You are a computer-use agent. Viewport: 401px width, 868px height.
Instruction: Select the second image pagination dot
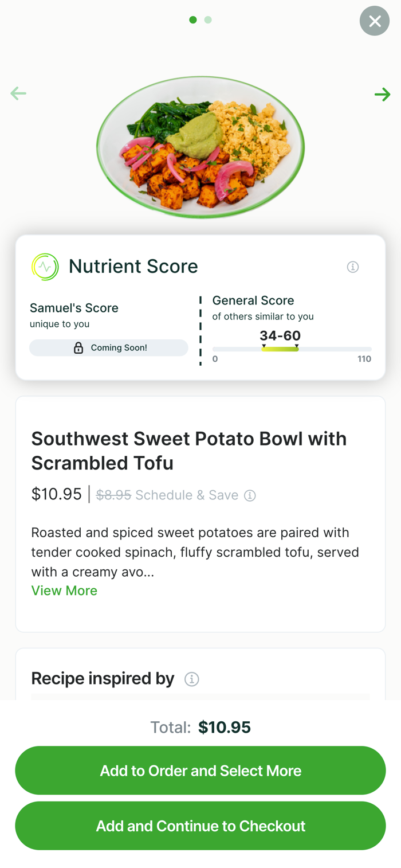[x=208, y=20]
